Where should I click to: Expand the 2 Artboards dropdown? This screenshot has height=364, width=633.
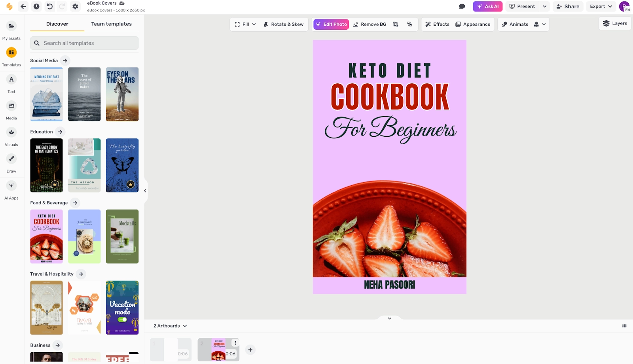click(x=170, y=326)
